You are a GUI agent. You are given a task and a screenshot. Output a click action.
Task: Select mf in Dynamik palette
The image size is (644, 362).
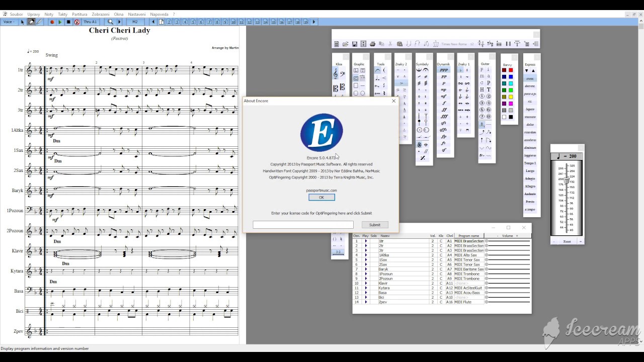(444, 97)
